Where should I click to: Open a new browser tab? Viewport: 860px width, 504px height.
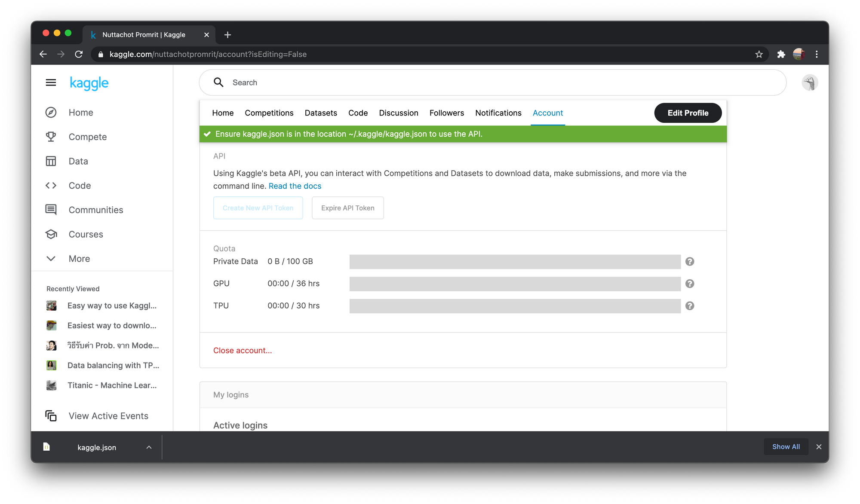(x=227, y=35)
